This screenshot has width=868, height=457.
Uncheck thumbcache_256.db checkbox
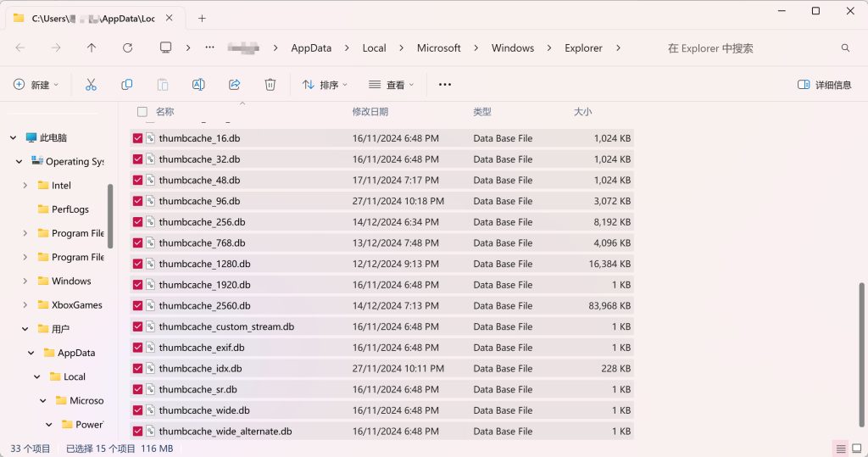click(138, 222)
